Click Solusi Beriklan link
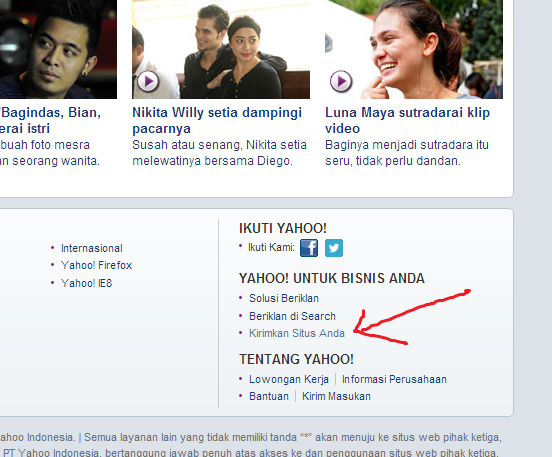This screenshot has height=457, width=552. click(284, 298)
